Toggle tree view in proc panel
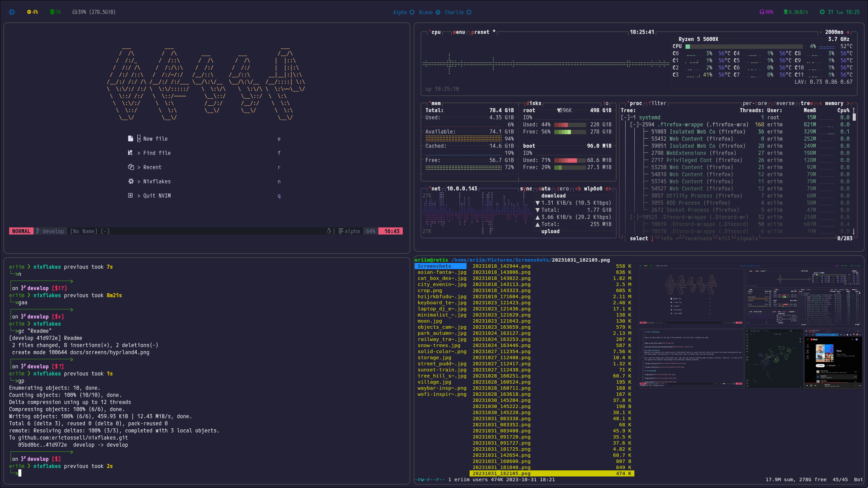Screen dimensions: 868x488 807,103
